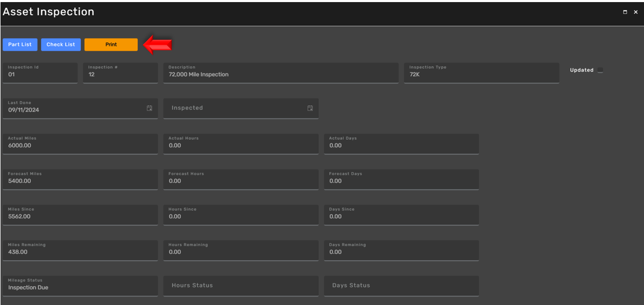Maximize the Asset Inspection window
The height and width of the screenshot is (305, 644).
[625, 12]
